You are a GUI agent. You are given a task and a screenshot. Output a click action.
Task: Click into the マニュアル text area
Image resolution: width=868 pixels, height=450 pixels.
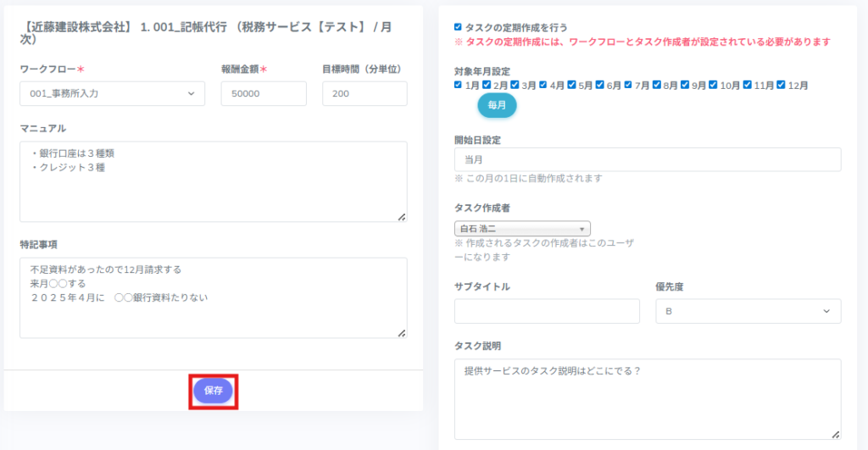tap(213, 181)
